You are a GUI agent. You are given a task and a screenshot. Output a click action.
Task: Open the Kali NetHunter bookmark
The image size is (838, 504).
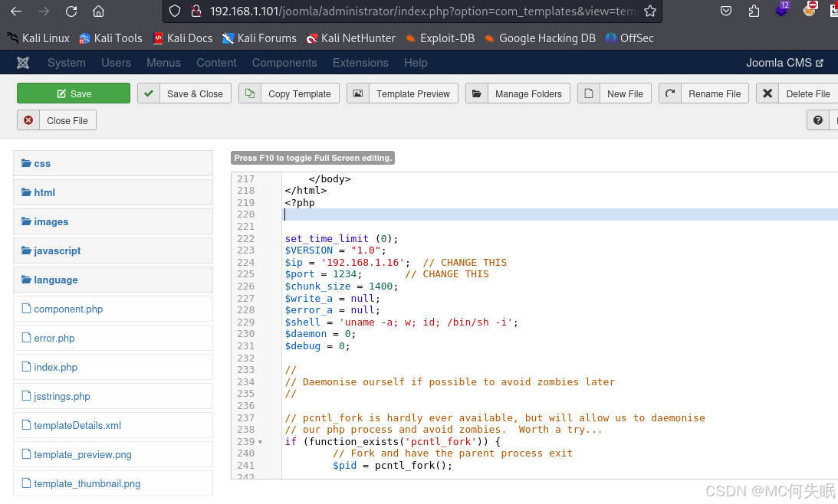[x=350, y=38]
